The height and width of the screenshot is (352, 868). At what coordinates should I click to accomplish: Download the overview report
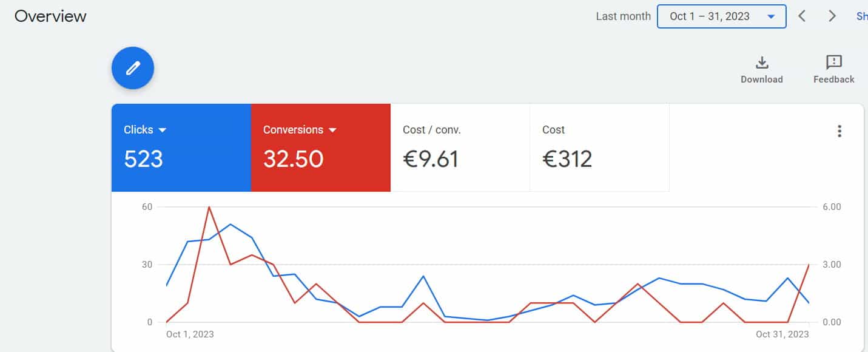(x=761, y=70)
